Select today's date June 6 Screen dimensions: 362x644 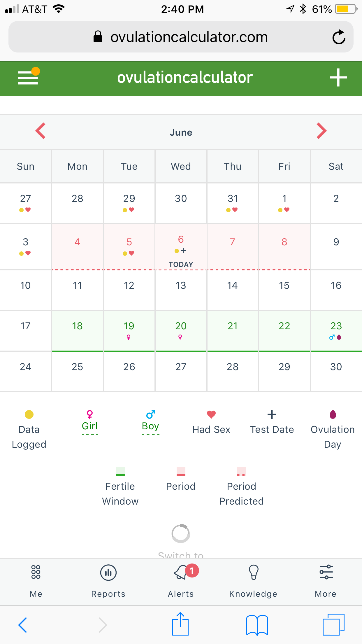181,247
